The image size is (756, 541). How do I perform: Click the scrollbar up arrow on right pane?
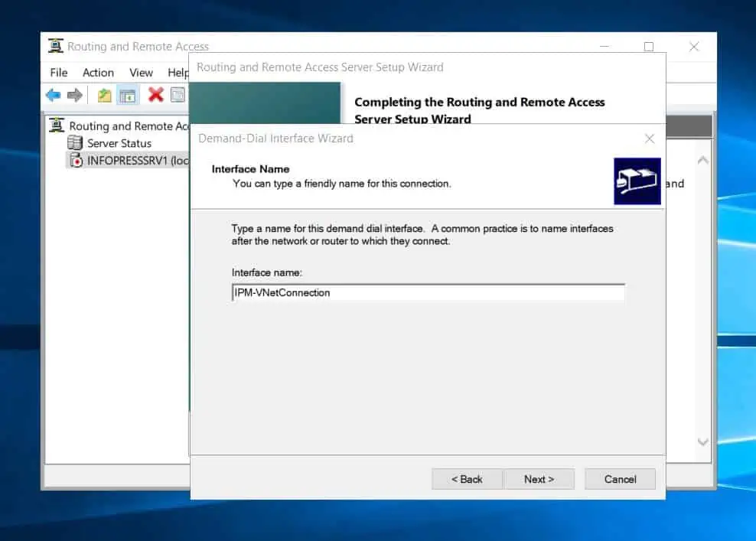tap(702, 161)
